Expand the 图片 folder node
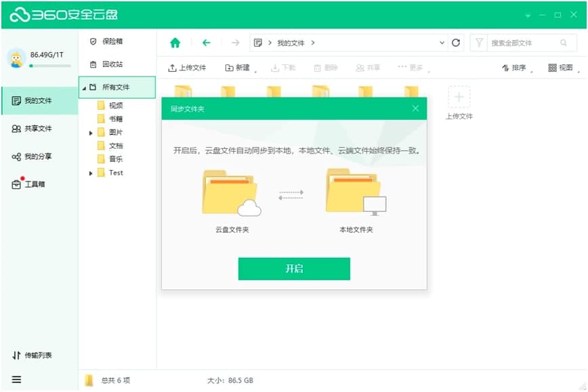The width and height of the screenshot is (588, 392). (90, 133)
